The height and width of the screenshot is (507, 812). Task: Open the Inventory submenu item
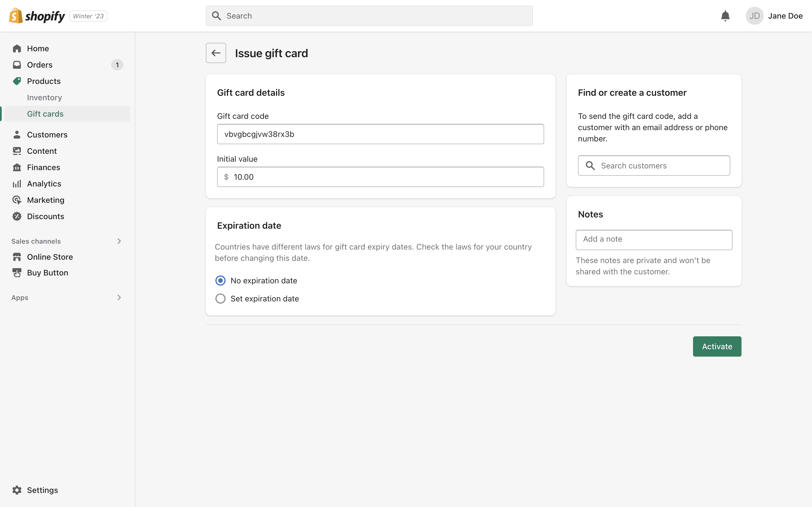point(44,97)
